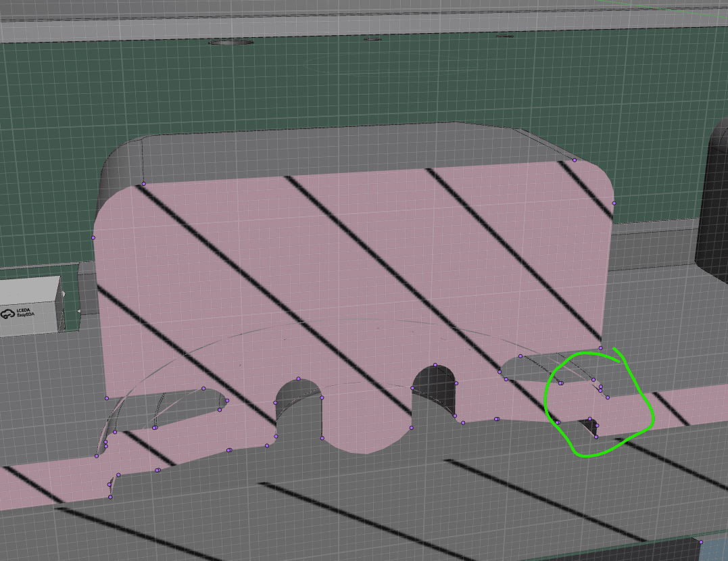Select the vertex at bottom of right side edge

600,348
